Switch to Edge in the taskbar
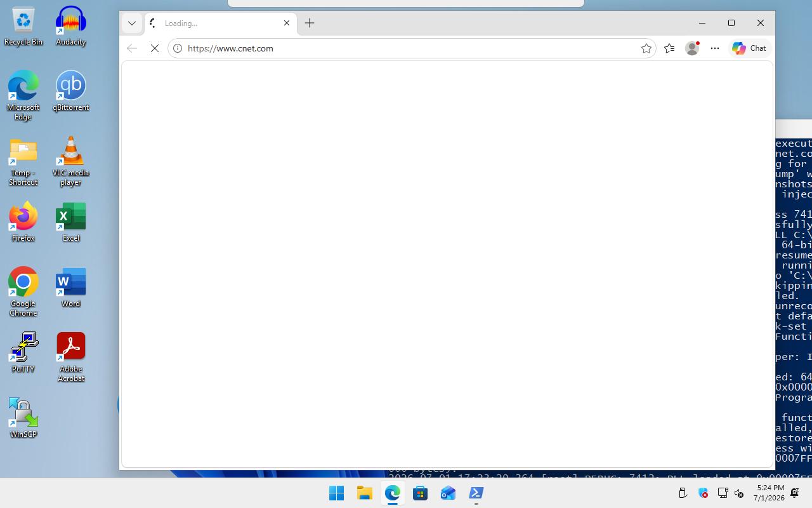Image resolution: width=812 pixels, height=508 pixels. 392,493
